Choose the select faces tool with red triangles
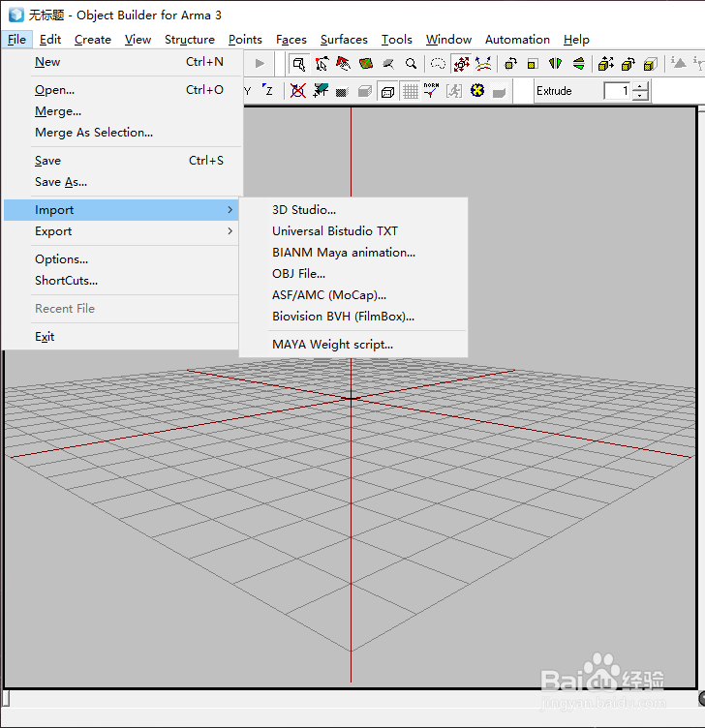This screenshot has height=728, width=705. tap(344, 64)
